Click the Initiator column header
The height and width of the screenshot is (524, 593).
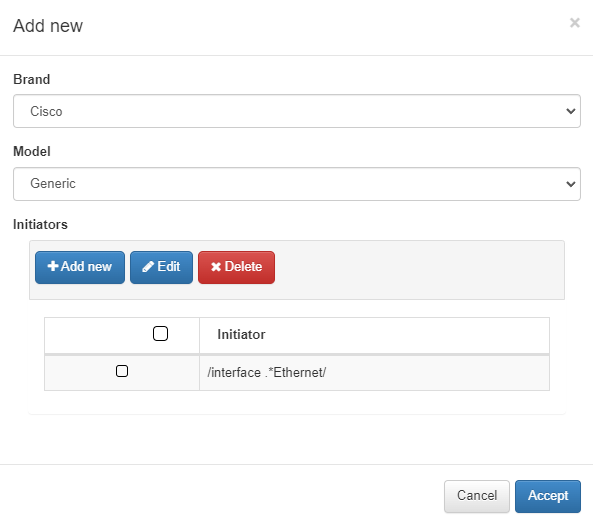(241, 335)
